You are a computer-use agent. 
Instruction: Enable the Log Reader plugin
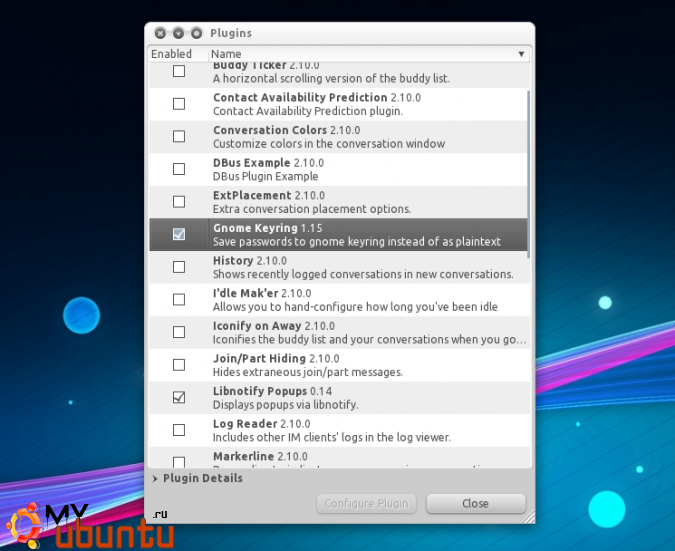pyautogui.click(x=179, y=430)
